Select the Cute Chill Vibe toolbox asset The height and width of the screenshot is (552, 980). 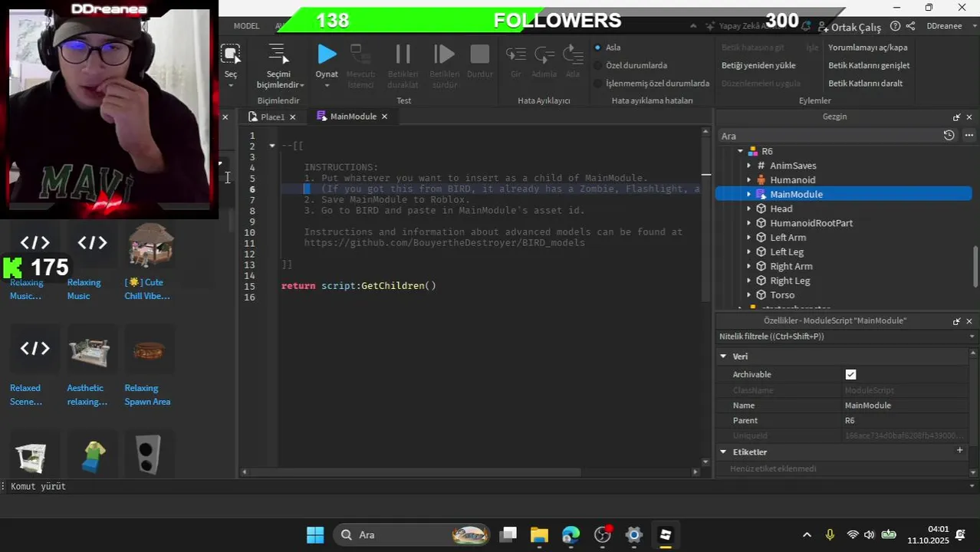150,262
